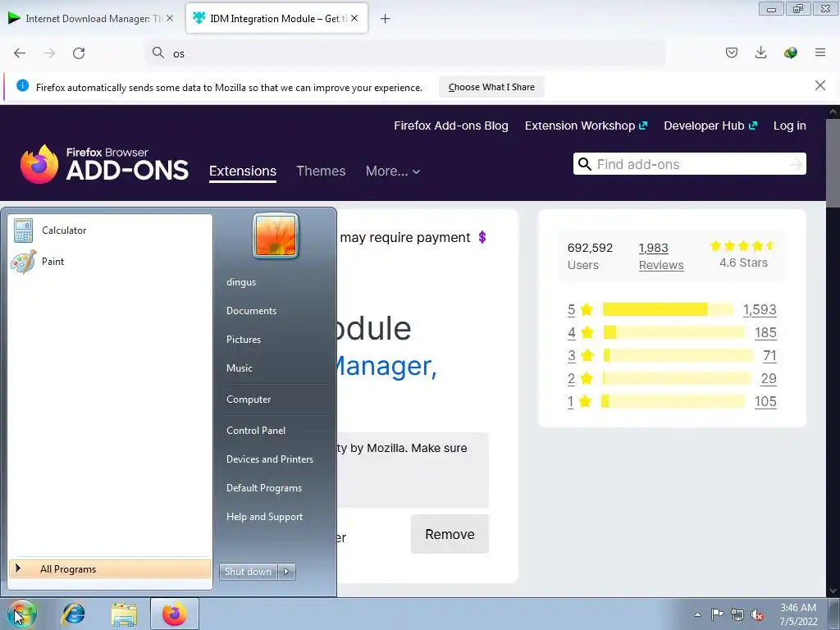Open Documents from Start menu
Screen dimensions: 840x630
(x=251, y=311)
